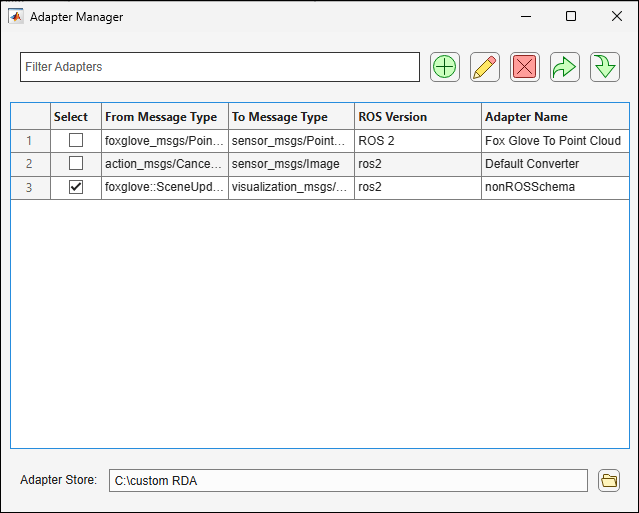Select row number 1 header
The height and width of the screenshot is (513, 639).
(31, 141)
